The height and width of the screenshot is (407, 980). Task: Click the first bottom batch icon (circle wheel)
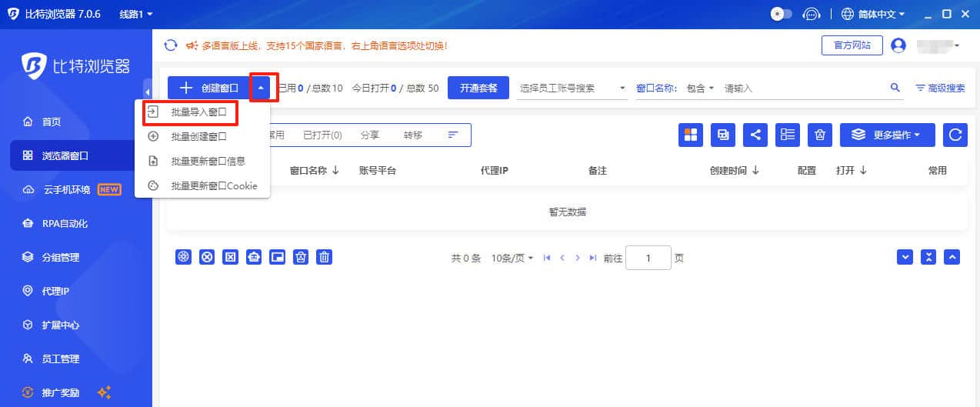click(x=183, y=257)
